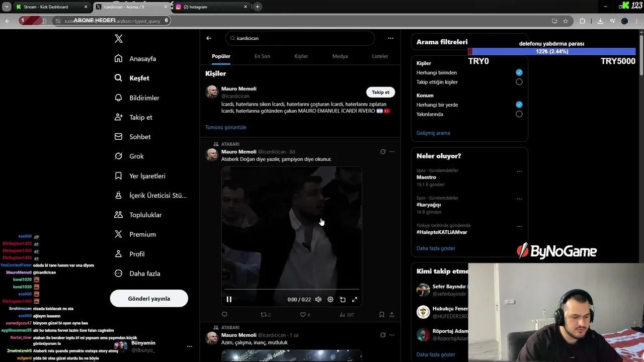Select Herhangi bir yerde radio option
The width and height of the screenshot is (644, 362).
point(519,105)
